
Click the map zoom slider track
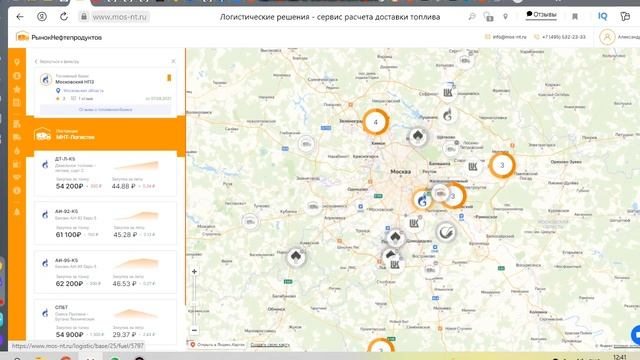[x=194, y=300]
